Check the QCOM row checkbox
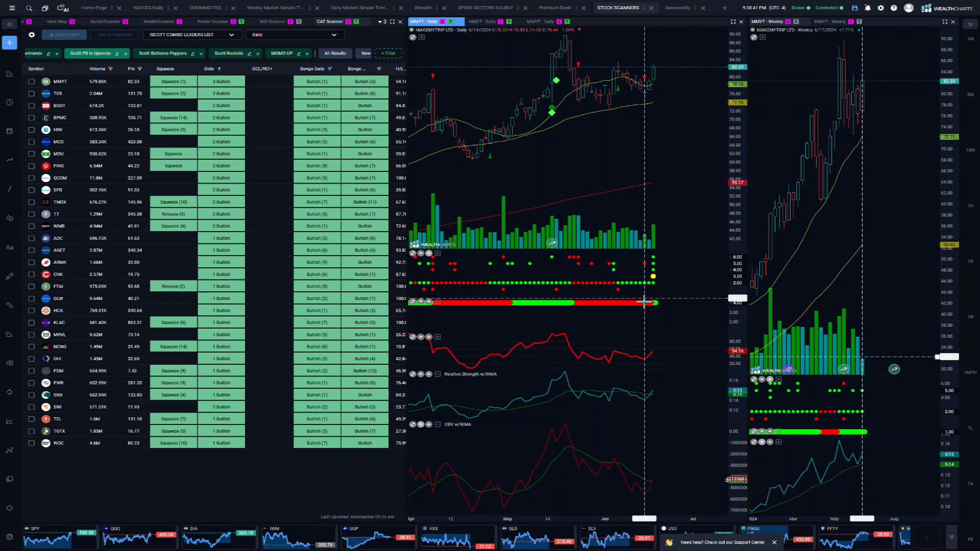Viewport: 980px width, 551px height. [32, 178]
